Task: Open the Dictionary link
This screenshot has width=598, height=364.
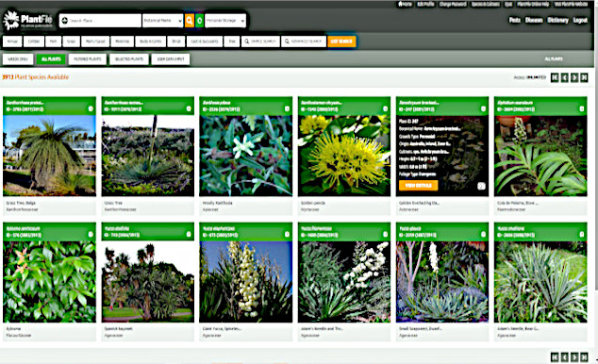Action: 557,20
